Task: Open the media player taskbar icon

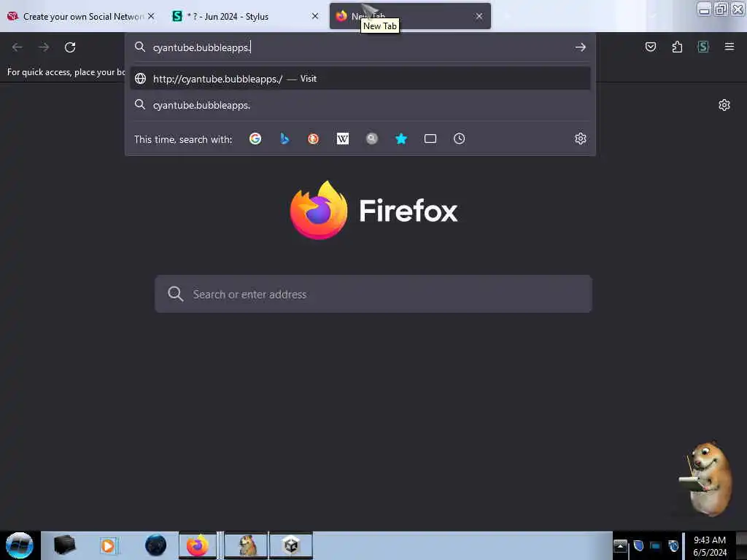Action: pos(108,545)
